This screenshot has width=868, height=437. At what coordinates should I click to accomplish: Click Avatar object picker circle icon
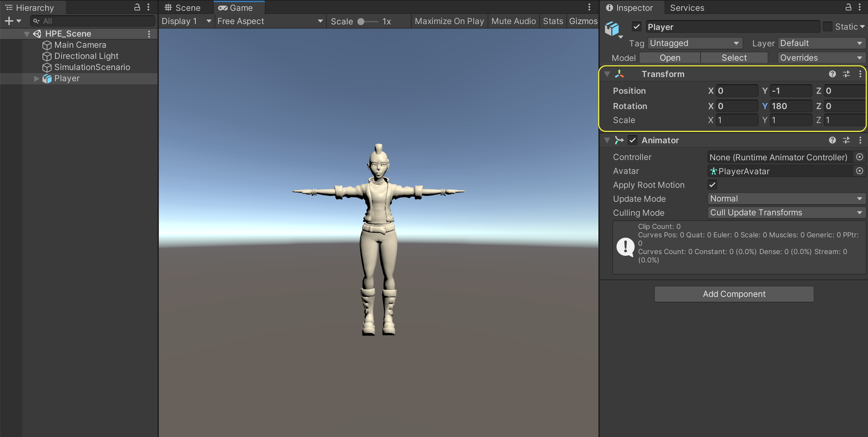point(859,171)
